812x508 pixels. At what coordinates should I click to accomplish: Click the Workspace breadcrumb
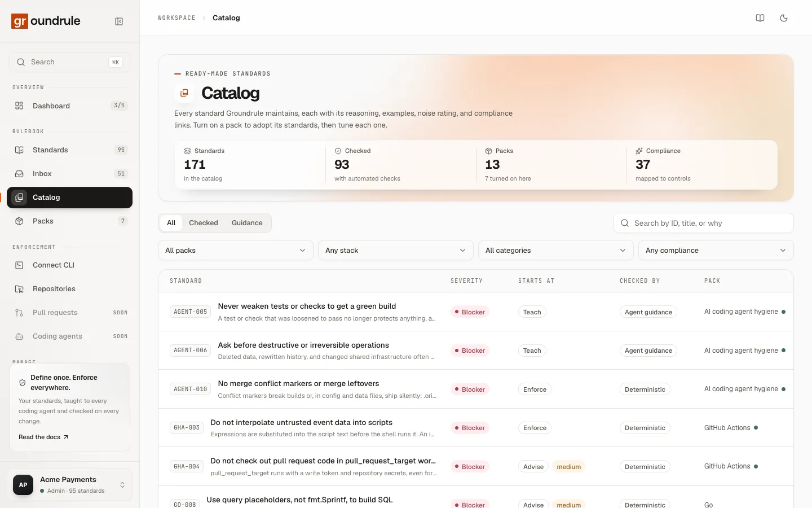click(x=176, y=18)
